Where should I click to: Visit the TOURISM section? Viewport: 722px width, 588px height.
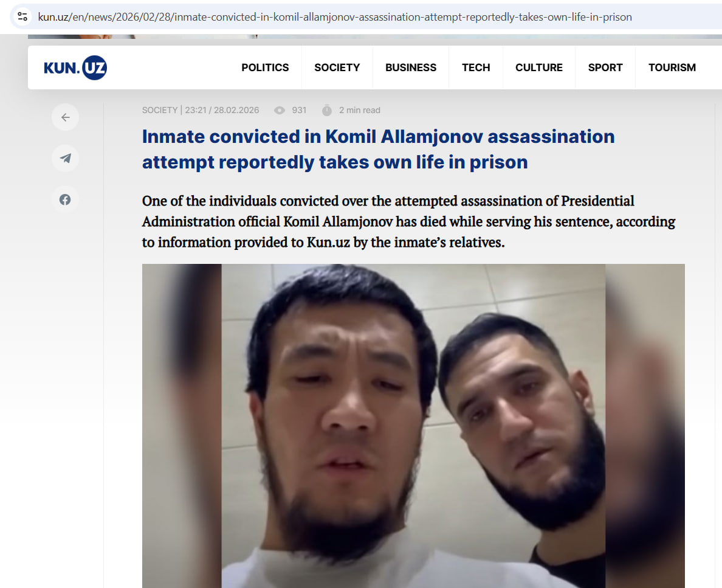pyautogui.click(x=672, y=67)
